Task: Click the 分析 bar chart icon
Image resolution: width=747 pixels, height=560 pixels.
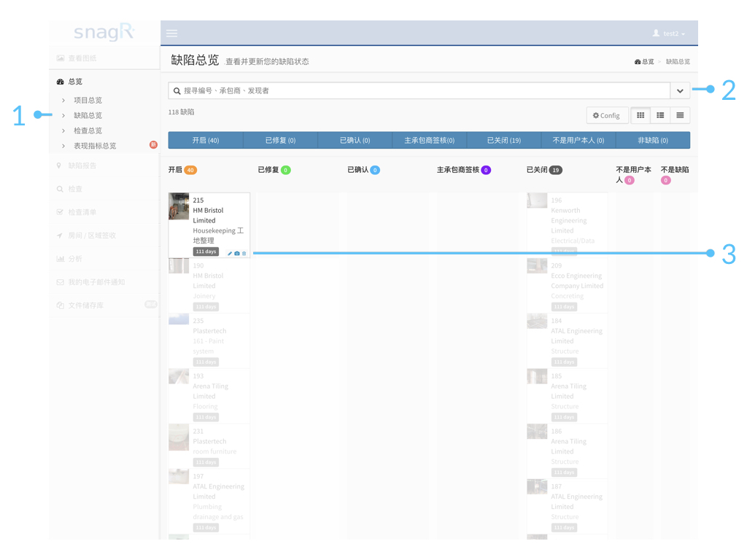Action: pos(60,259)
